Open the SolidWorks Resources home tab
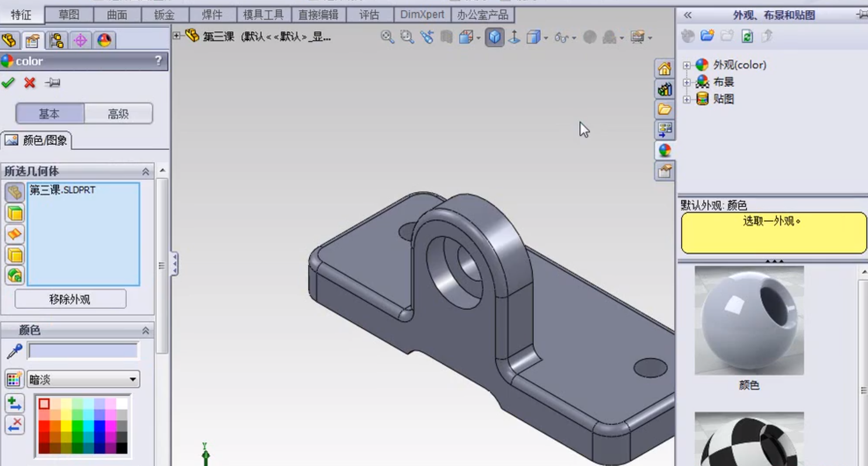 (664, 69)
